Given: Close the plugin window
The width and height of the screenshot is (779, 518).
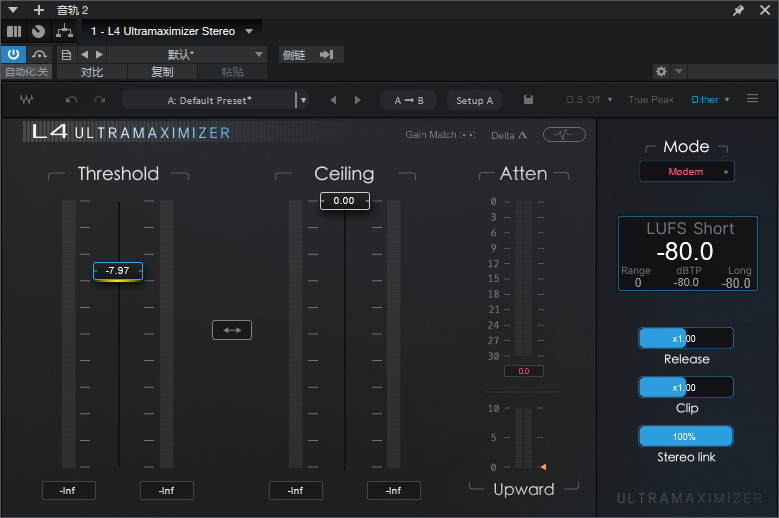Looking at the screenshot, I should pos(765,10).
